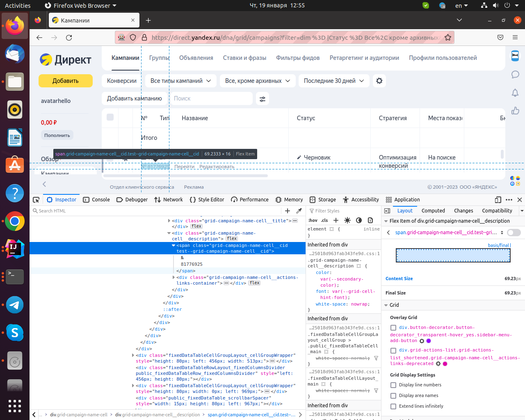Toggle light color scheme simulation icon
Screen dimensions: 525x420
coord(347,220)
